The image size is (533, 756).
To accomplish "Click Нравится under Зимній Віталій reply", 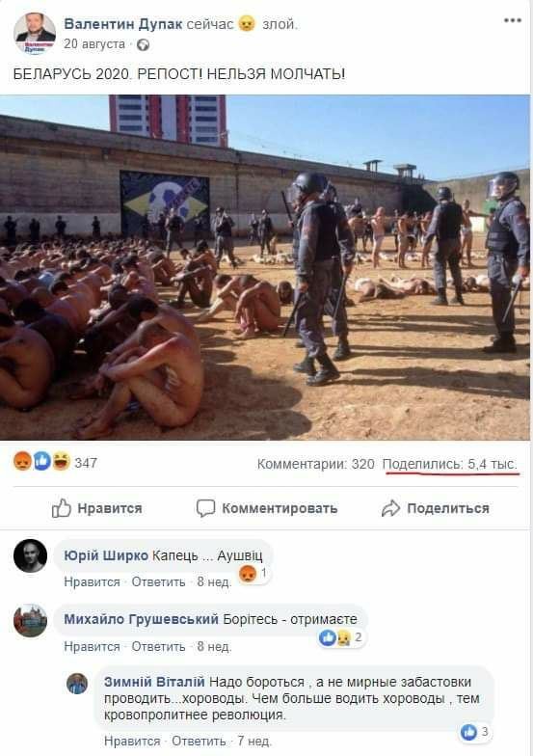I will 131,741.
